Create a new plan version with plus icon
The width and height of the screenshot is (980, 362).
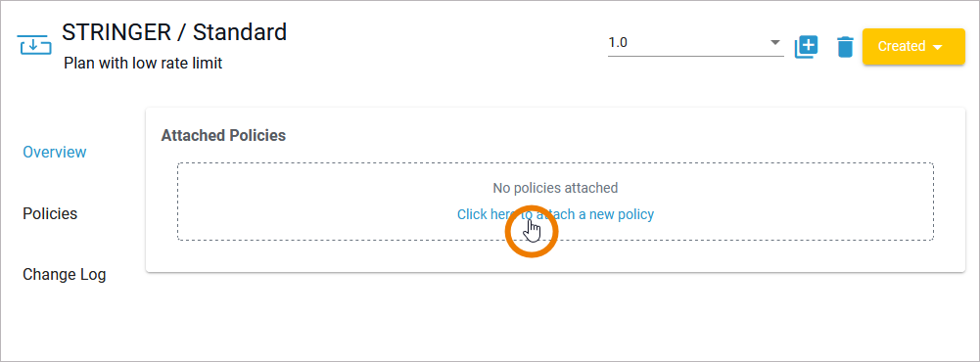807,47
